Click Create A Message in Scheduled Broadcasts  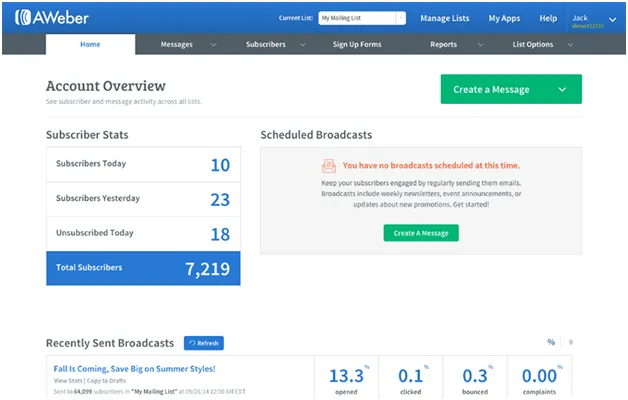point(421,233)
